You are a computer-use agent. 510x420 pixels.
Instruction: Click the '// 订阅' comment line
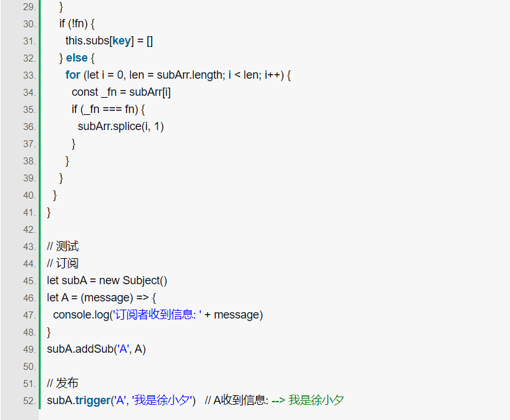(x=63, y=263)
